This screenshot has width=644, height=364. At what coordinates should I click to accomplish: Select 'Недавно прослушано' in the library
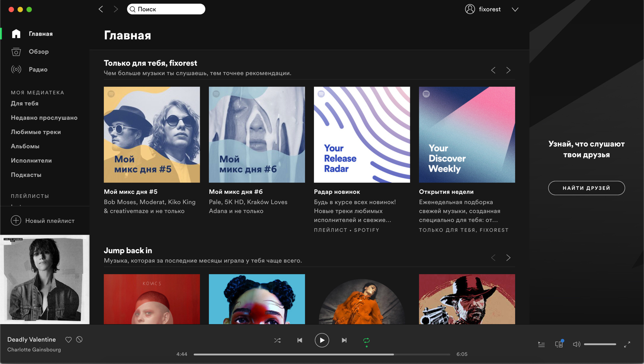(44, 118)
